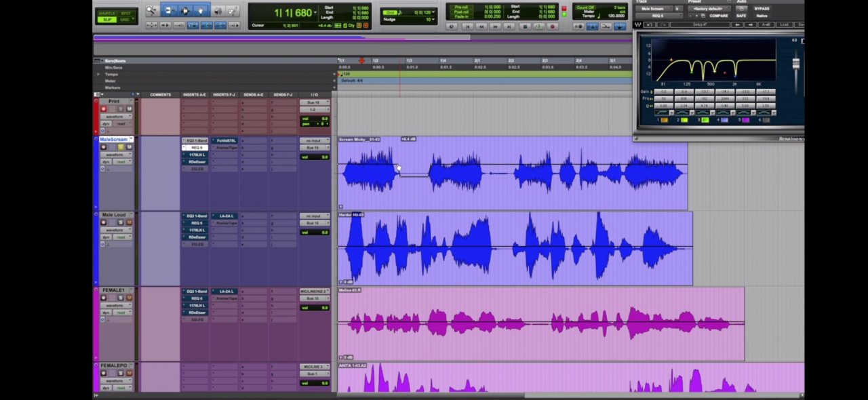Toggle Solo on the Male Loud track

tap(121, 222)
